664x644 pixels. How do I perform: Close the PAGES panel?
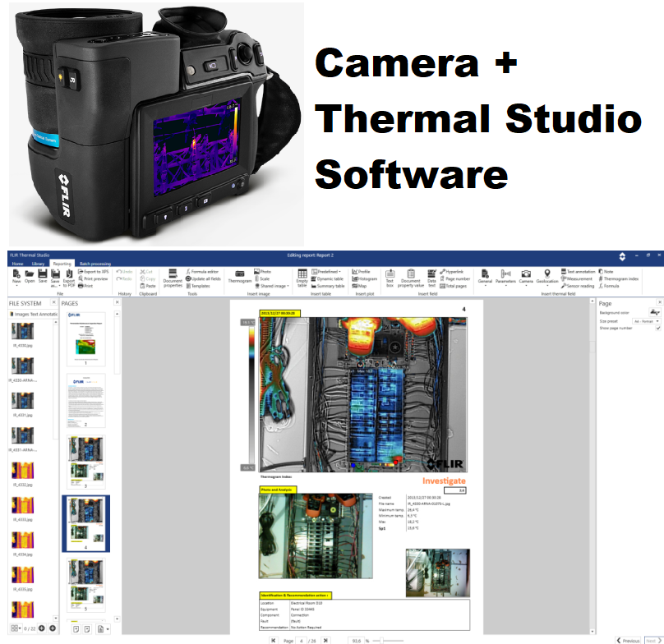pos(118,302)
